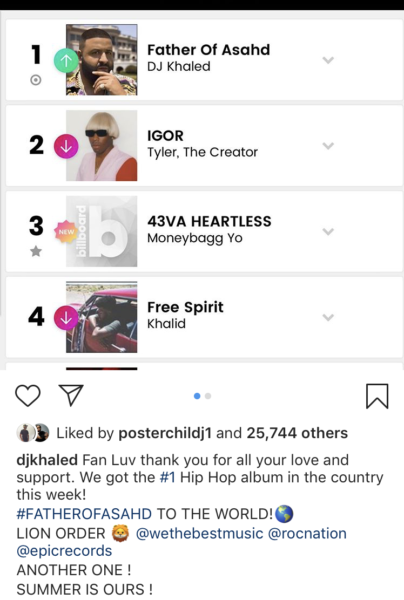Viewport: 404px width, 600px height.
Task: Tap the paper plane share icon
Action: click(71, 395)
